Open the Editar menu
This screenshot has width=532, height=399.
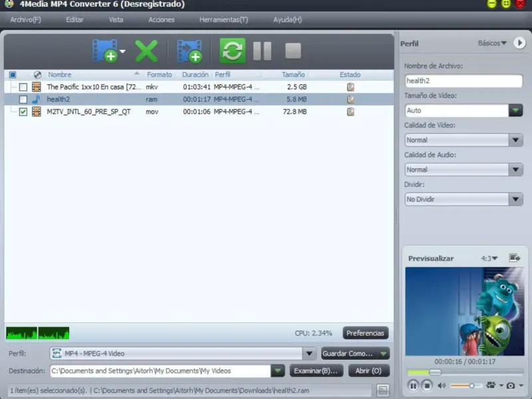(74, 20)
